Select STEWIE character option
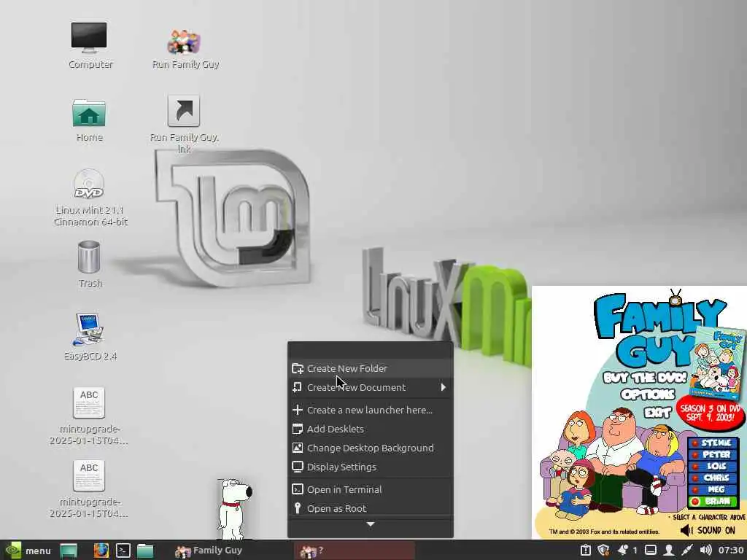Viewport: 747px width, 560px height. [x=713, y=443]
